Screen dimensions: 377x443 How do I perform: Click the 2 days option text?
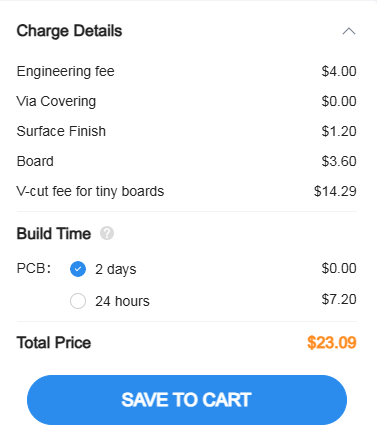tap(116, 269)
